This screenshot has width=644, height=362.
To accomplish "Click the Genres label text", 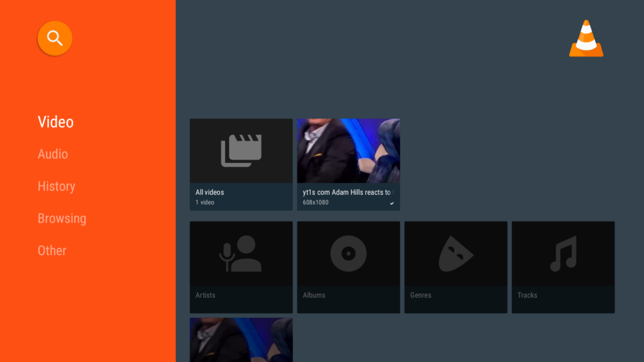I will 420,295.
